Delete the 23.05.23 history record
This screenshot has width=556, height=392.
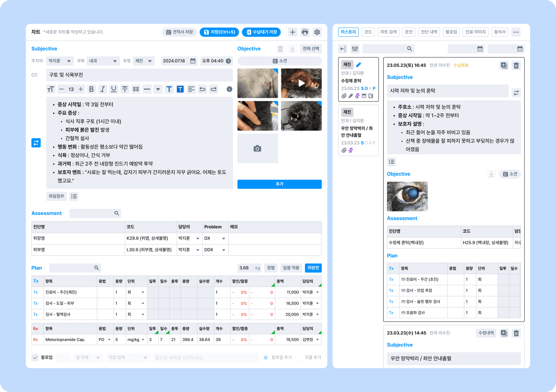click(x=516, y=65)
